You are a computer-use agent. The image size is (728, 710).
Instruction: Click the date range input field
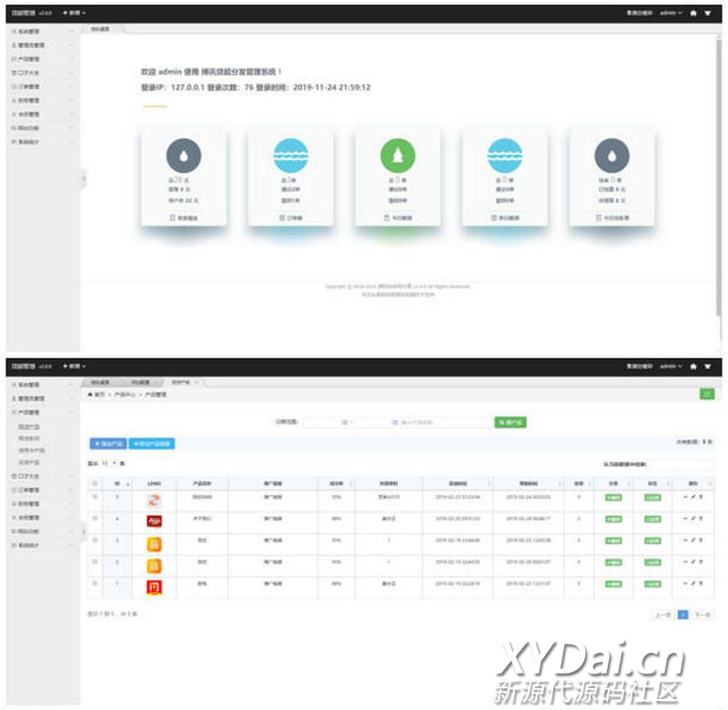(328, 422)
